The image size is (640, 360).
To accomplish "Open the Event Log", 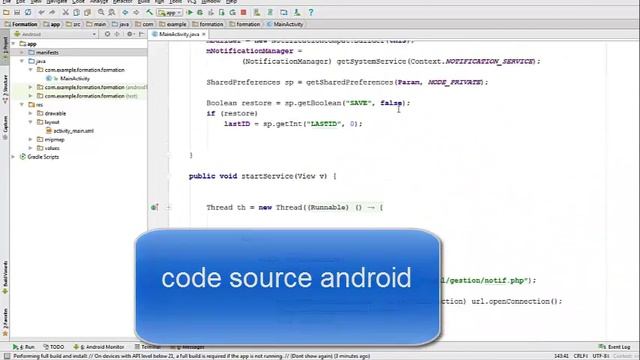I will pyautogui.click(x=615, y=347).
